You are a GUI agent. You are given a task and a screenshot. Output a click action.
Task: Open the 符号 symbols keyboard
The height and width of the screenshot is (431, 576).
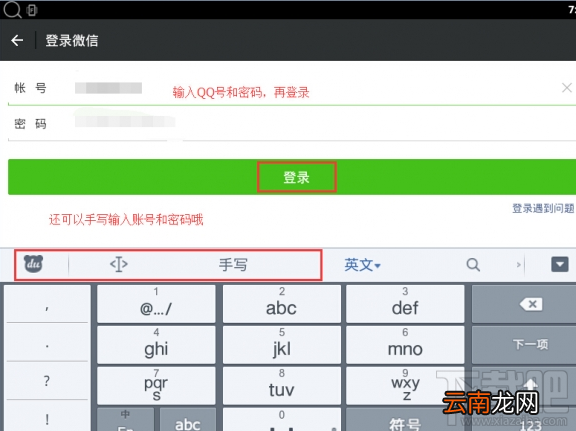(405, 419)
